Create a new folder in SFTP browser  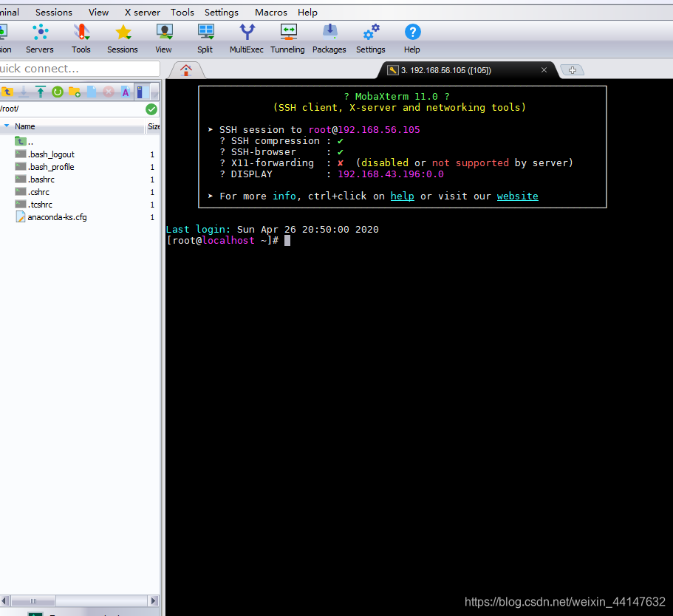click(75, 92)
